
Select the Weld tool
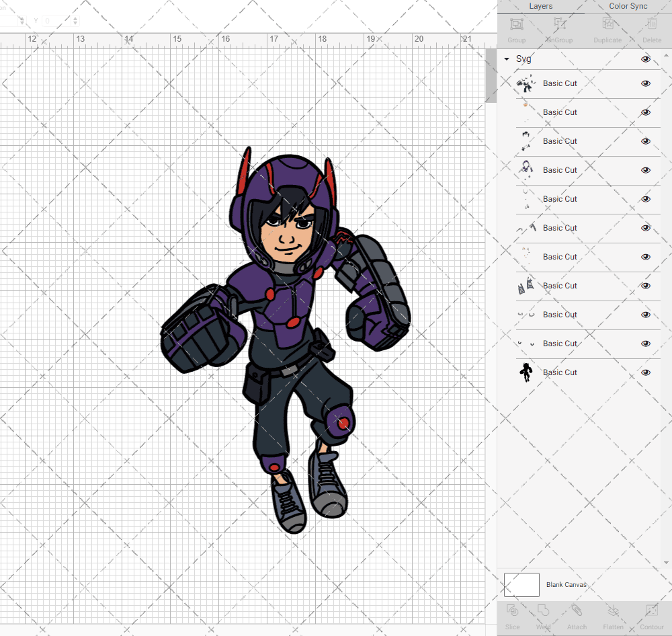point(543,610)
